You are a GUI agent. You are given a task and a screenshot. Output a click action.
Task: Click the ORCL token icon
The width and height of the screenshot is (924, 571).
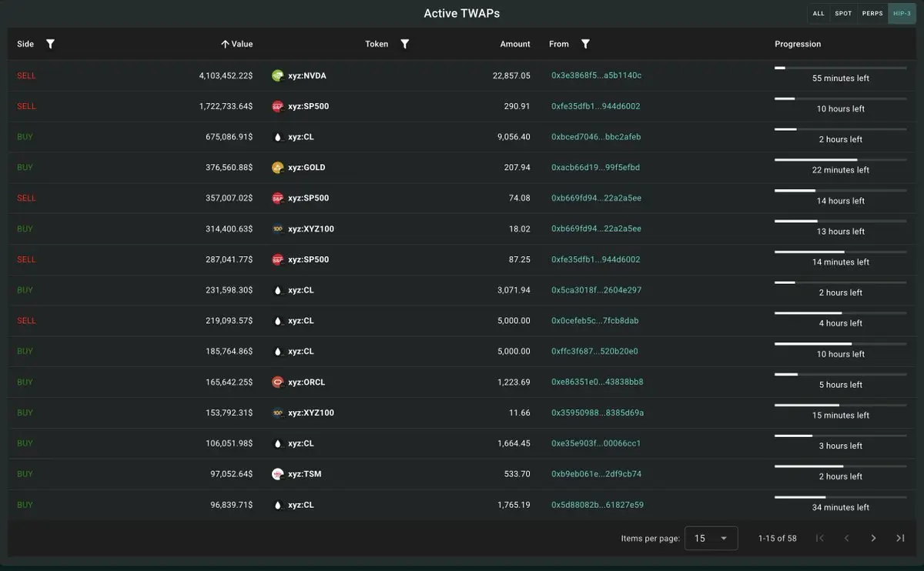[x=278, y=382]
